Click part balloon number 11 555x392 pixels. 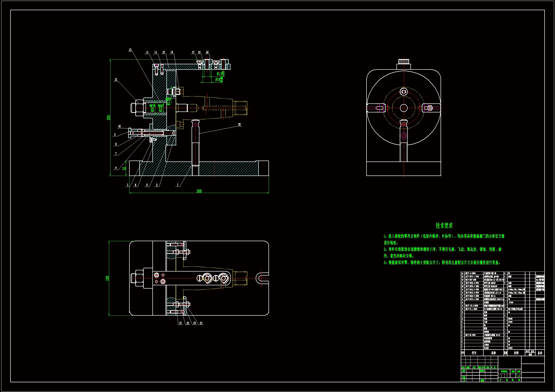pos(116,79)
